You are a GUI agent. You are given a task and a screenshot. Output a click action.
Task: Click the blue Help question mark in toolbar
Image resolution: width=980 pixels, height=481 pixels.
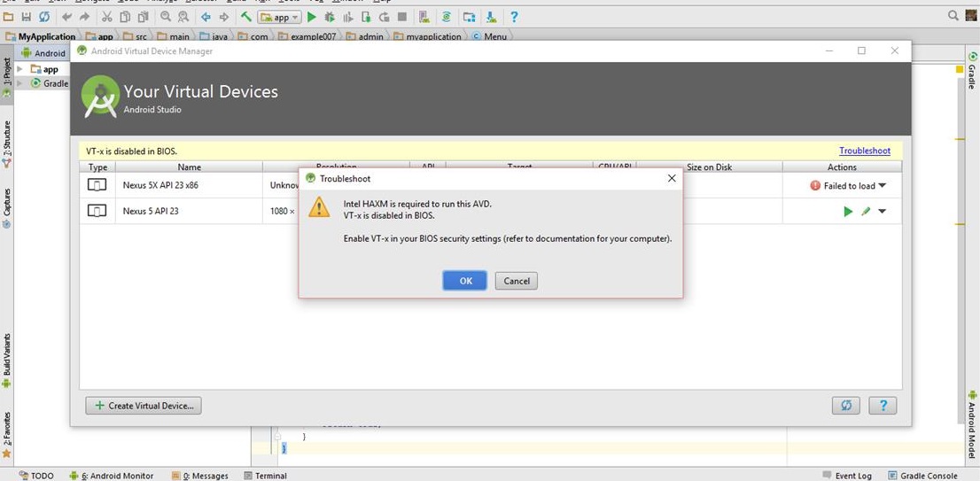point(514,17)
